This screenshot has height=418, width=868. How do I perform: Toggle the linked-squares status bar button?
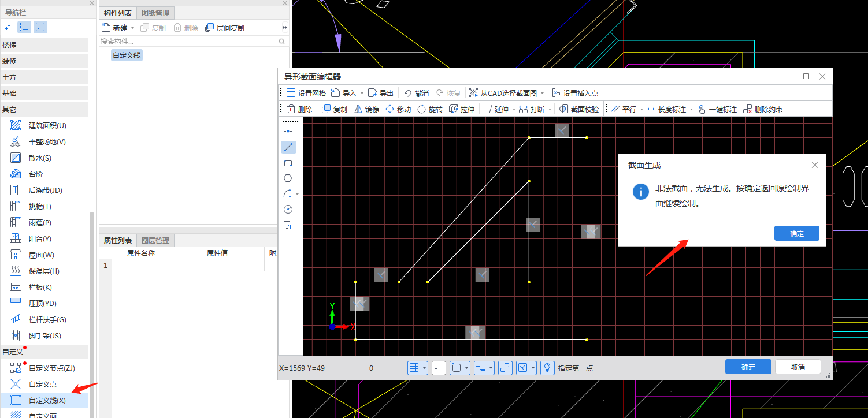505,368
